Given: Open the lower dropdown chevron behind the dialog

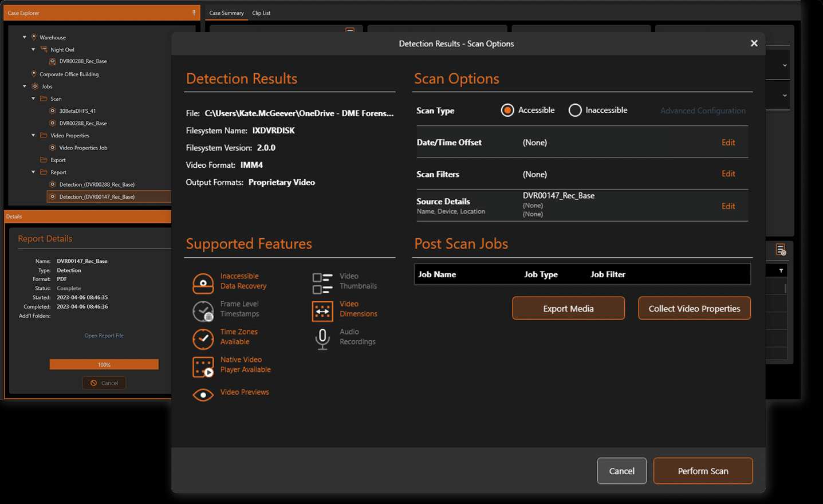Looking at the screenshot, I should (x=785, y=96).
